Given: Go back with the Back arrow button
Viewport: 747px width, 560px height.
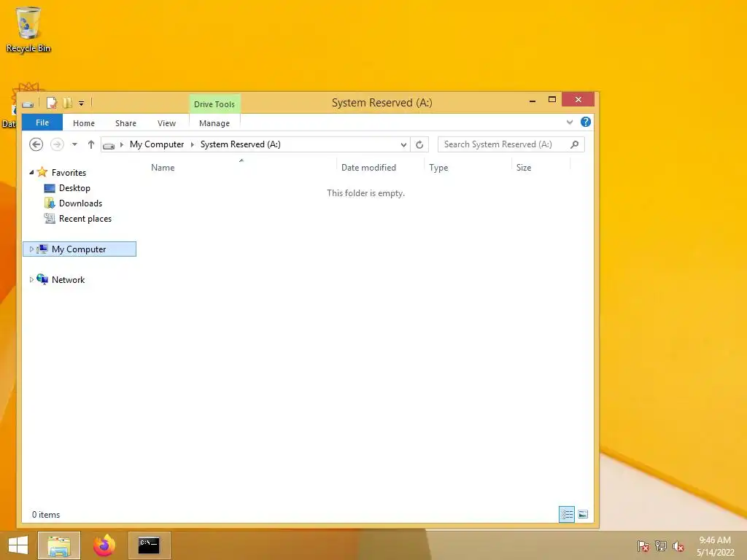Looking at the screenshot, I should 36,144.
